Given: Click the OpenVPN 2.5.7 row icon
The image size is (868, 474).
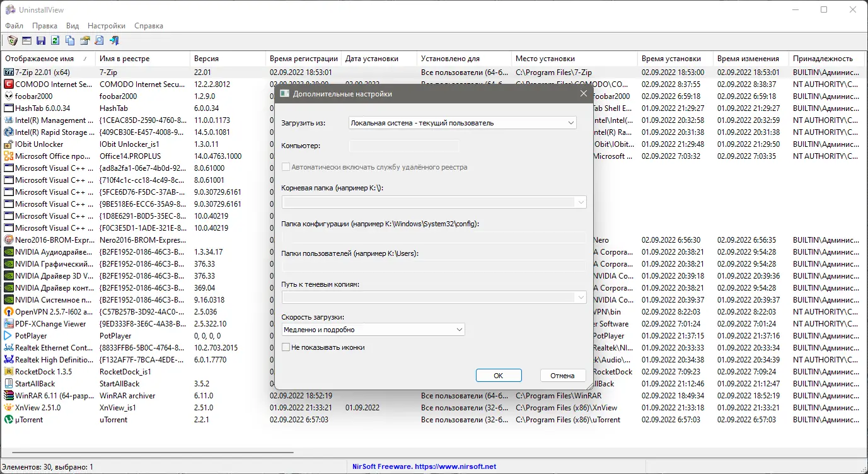Looking at the screenshot, I should click(9, 312).
